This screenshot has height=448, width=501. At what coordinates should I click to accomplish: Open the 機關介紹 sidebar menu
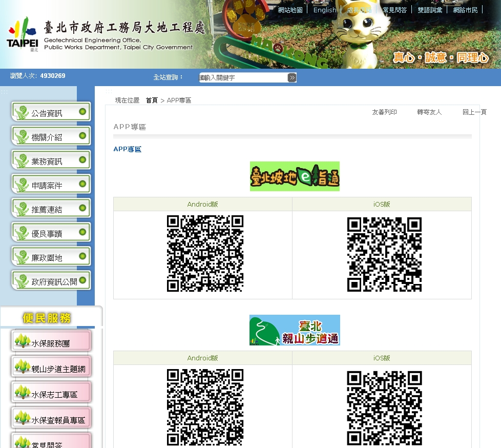tap(51, 136)
